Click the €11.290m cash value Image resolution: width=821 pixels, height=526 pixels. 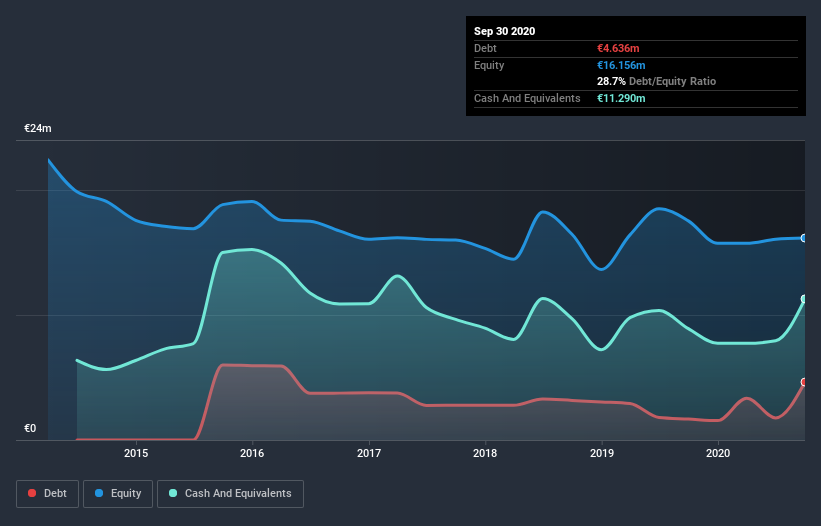621,98
